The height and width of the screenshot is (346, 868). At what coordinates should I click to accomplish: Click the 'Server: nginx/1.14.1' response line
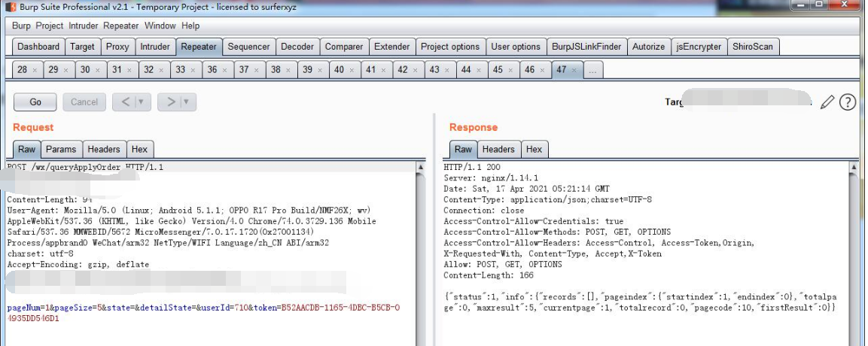pos(491,178)
